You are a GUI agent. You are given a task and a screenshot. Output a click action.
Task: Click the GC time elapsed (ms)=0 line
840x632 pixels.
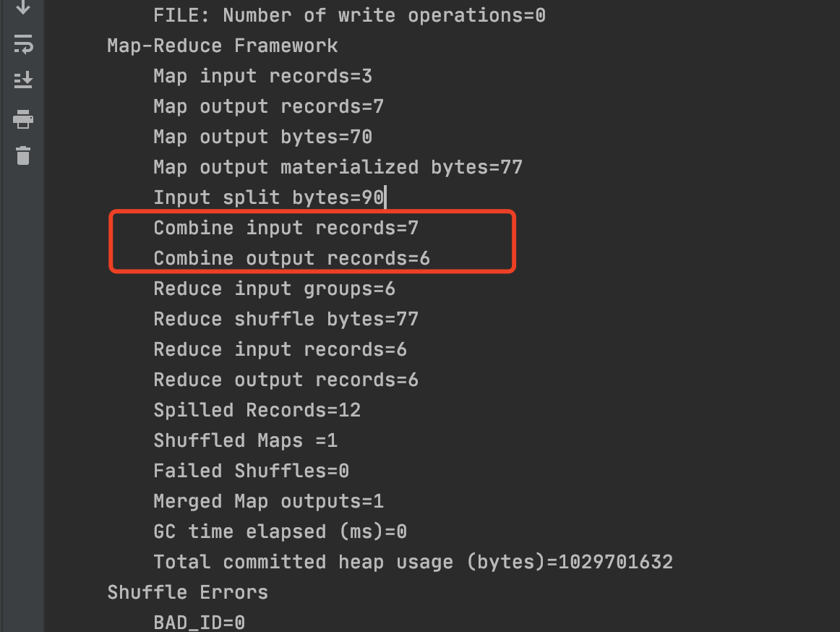point(280,531)
